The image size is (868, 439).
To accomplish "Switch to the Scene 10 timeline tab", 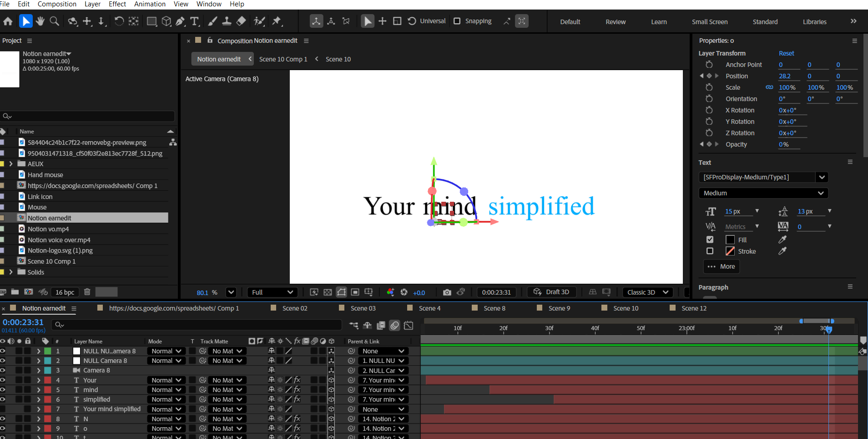I will point(626,308).
